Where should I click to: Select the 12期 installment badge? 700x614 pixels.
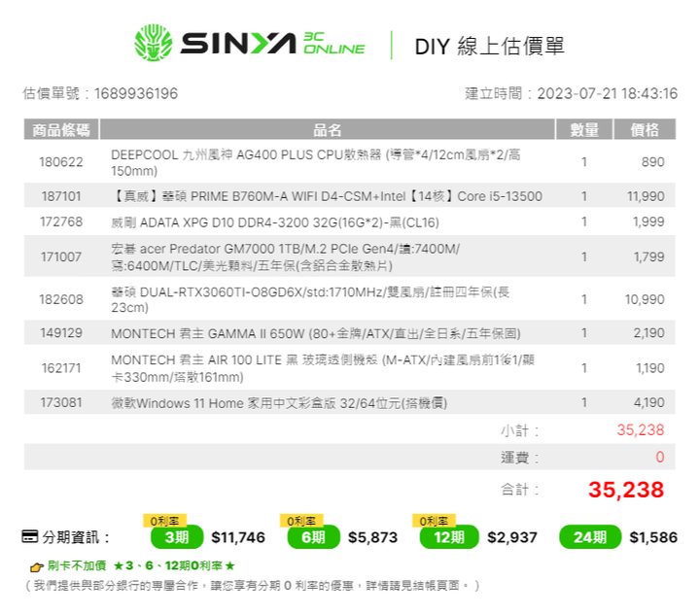[449, 537]
